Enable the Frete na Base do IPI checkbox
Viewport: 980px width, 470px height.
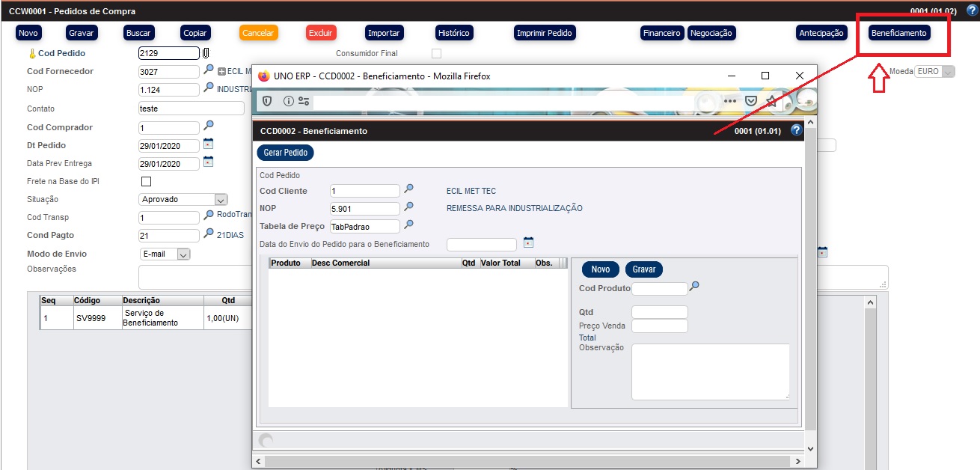pyautogui.click(x=146, y=182)
